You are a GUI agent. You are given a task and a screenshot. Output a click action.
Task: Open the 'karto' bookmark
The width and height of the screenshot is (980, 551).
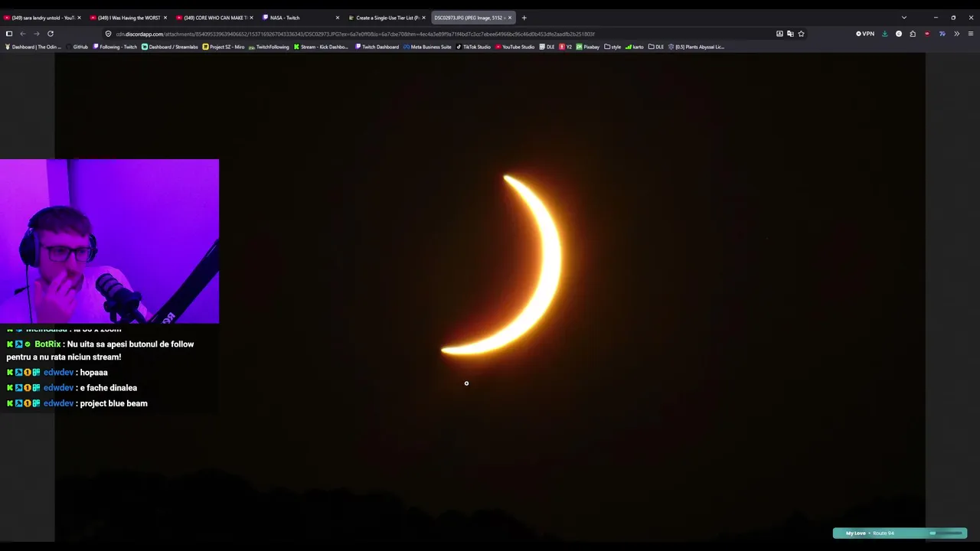point(635,47)
